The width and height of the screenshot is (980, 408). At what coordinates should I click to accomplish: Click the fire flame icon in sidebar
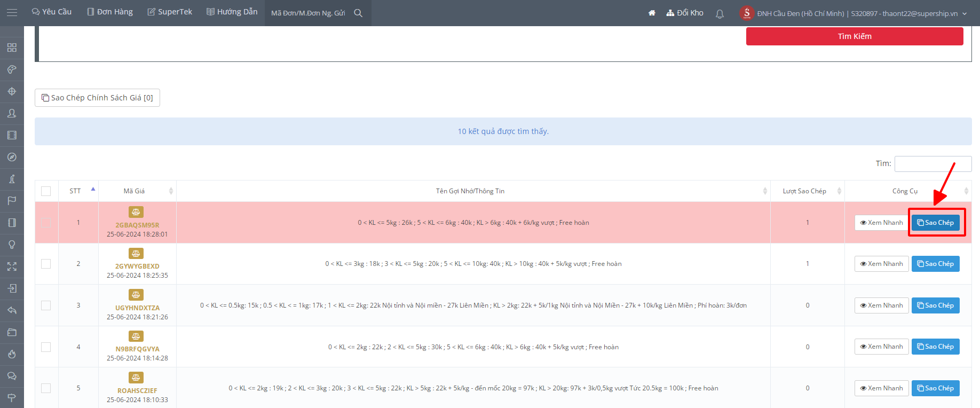[x=12, y=354]
